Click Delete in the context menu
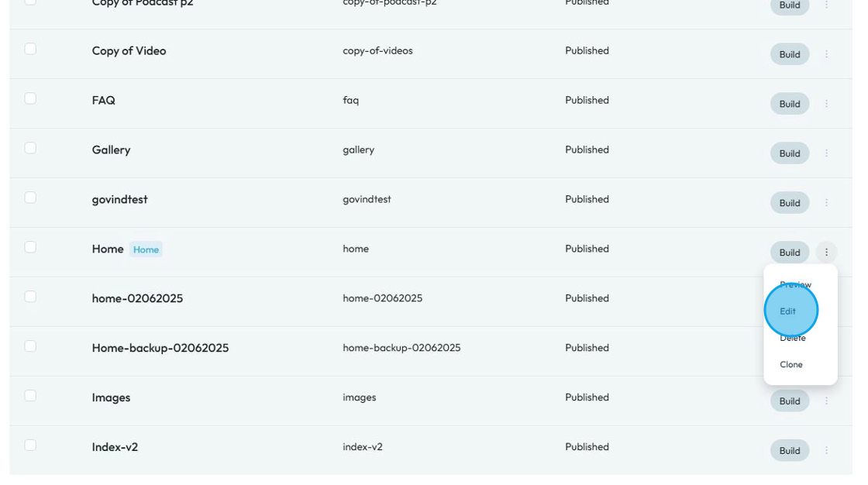This screenshot has height=485, width=868. tap(793, 339)
